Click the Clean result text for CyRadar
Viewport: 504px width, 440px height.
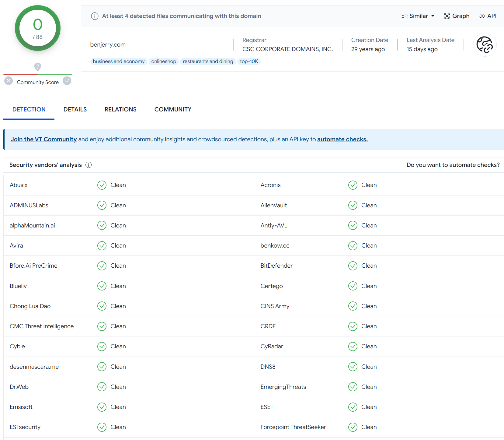(x=369, y=347)
